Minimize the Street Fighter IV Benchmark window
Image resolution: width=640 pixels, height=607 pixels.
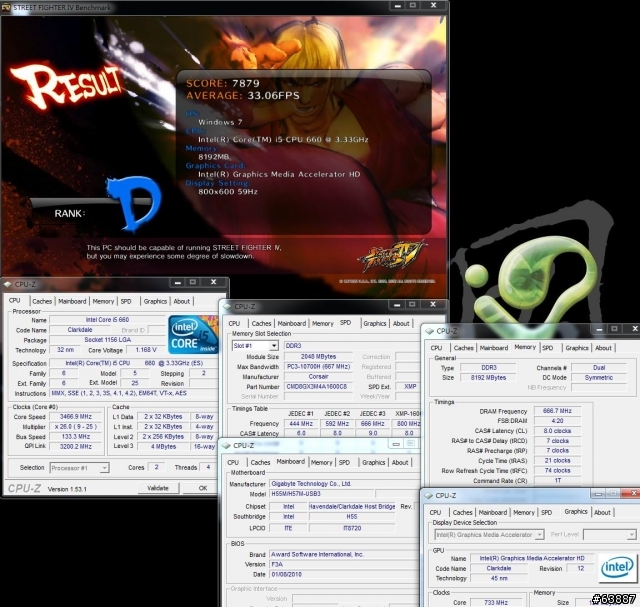pos(398,5)
